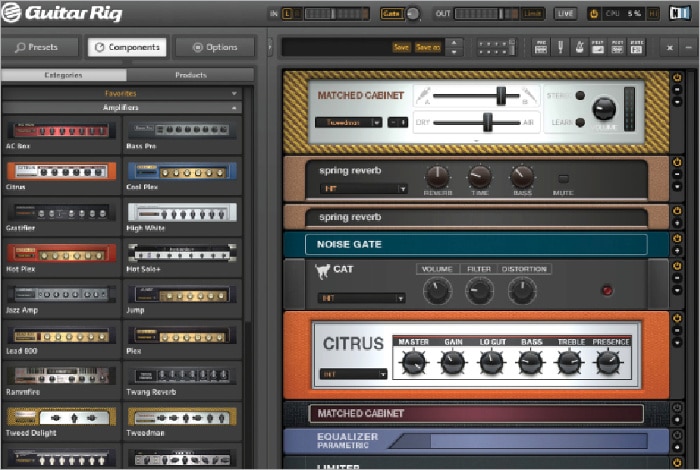Open the spring reverb preset dropdown
700x470 pixels.
(362, 188)
